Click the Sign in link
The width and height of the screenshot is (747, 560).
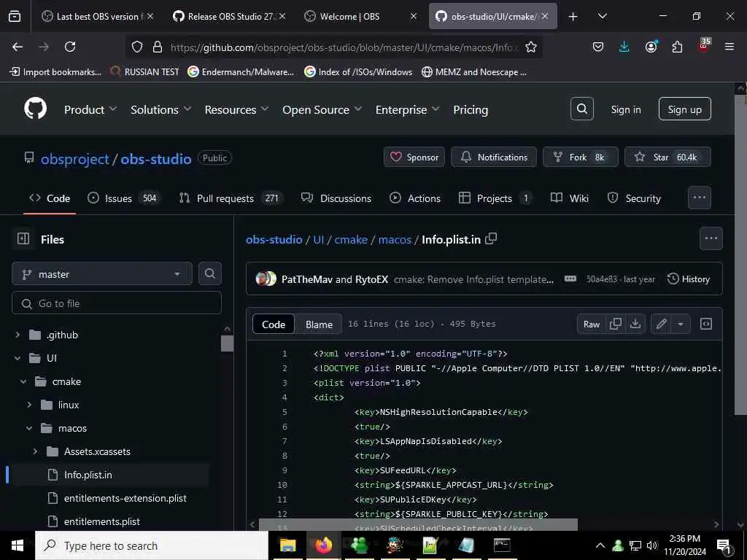pos(625,109)
